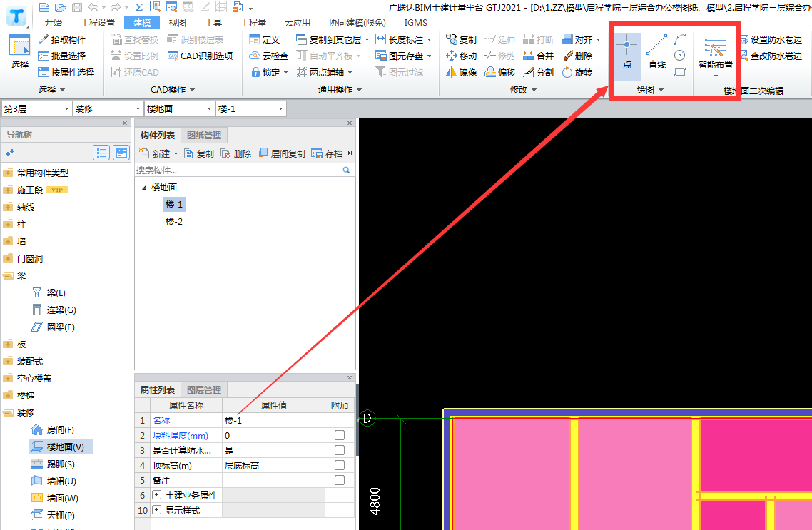Screen dimensions: 812x530
Task: Click 拾取构件 pick component
Action: pyautogui.click(x=62, y=39)
